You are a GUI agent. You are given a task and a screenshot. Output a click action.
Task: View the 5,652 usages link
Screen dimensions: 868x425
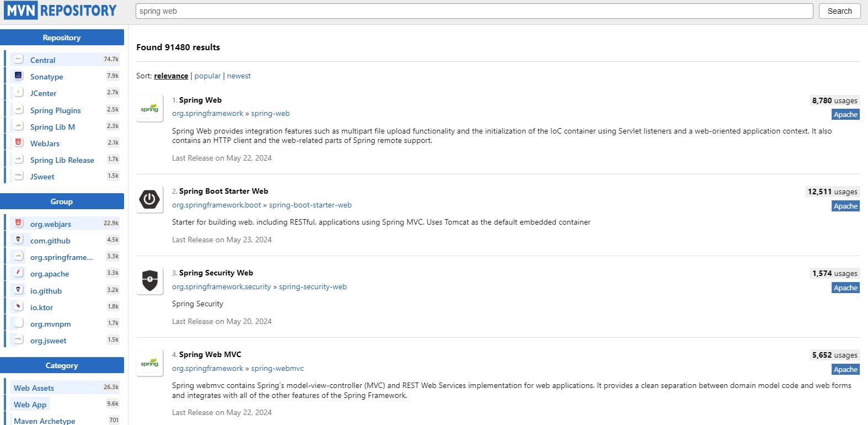tap(834, 355)
